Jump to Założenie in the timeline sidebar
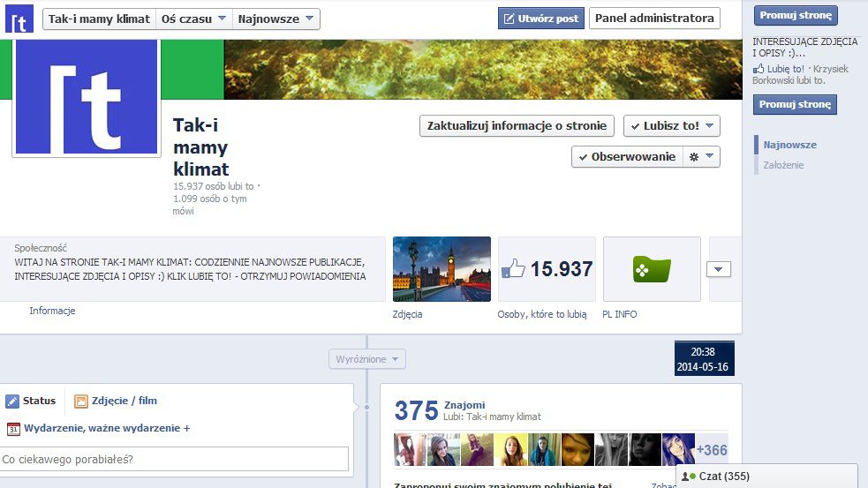 click(x=783, y=165)
